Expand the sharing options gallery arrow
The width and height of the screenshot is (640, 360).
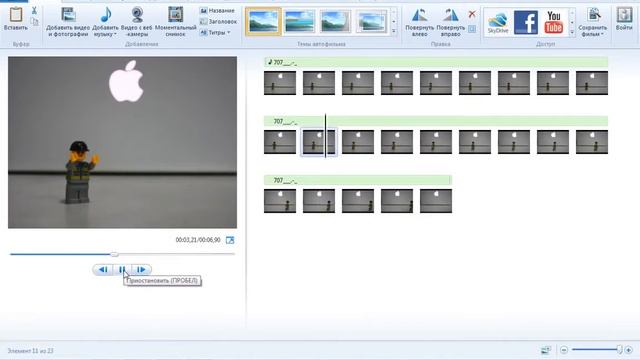coord(572,32)
